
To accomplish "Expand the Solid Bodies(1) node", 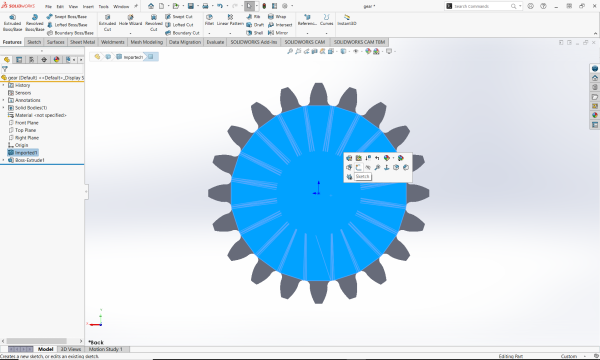I will coord(3,108).
